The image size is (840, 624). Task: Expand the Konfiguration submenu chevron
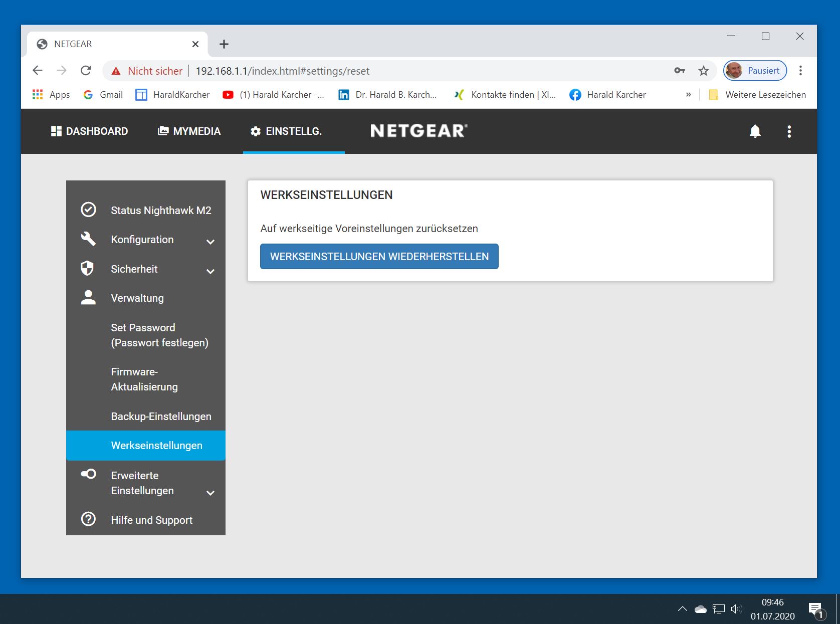tap(211, 242)
